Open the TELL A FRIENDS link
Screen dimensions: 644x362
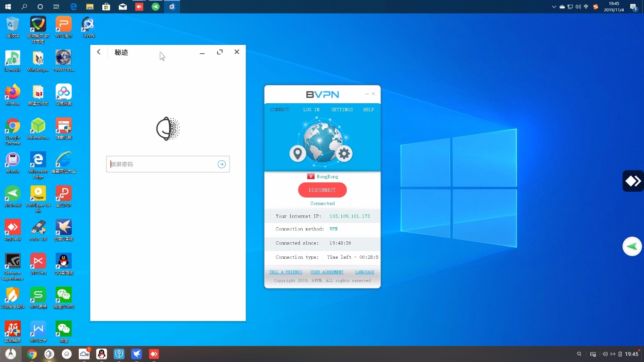click(286, 272)
